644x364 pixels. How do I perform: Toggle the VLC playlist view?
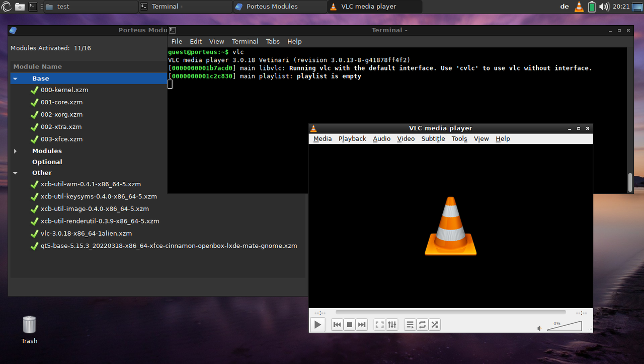410,325
